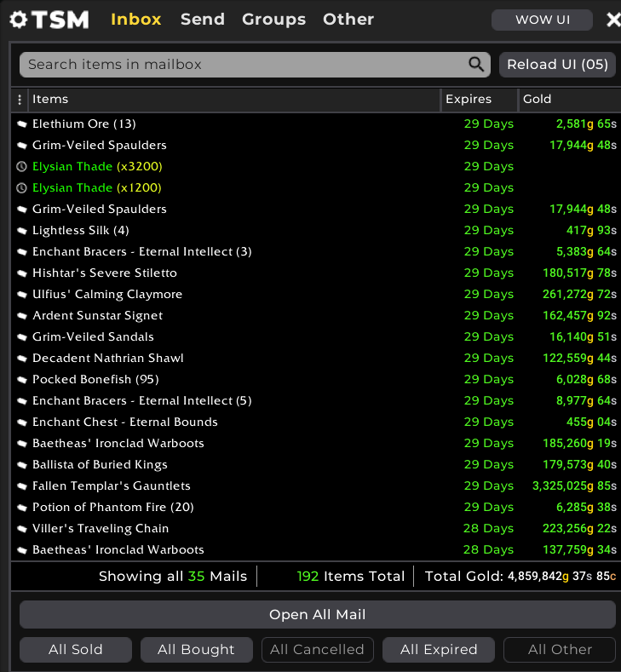621x672 pixels.
Task: Select Enchant Chest - Eternal Bounds mail
Action: (x=316, y=422)
